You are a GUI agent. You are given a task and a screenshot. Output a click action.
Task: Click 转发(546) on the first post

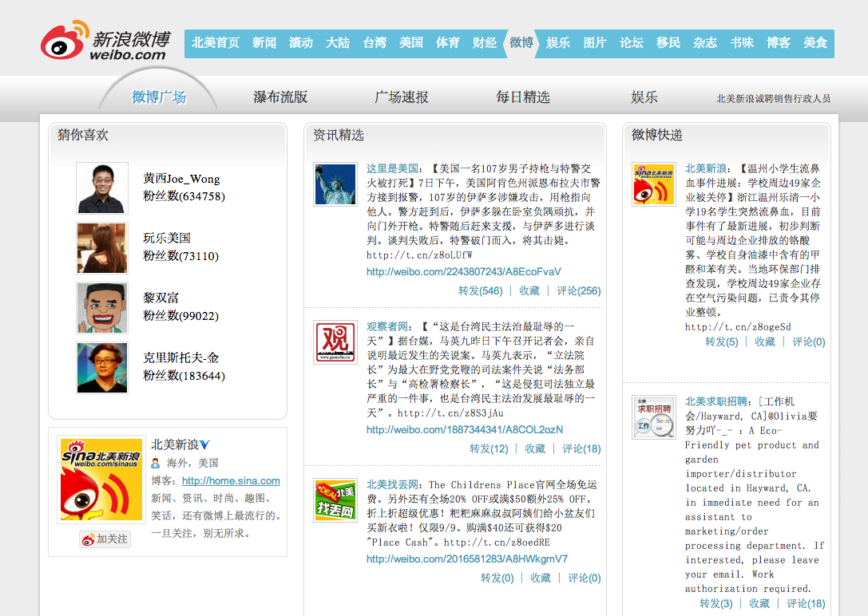click(481, 291)
